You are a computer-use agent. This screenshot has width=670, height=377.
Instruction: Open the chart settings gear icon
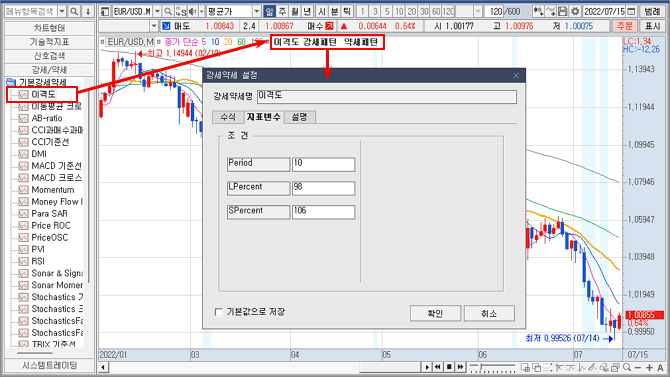coord(575,11)
